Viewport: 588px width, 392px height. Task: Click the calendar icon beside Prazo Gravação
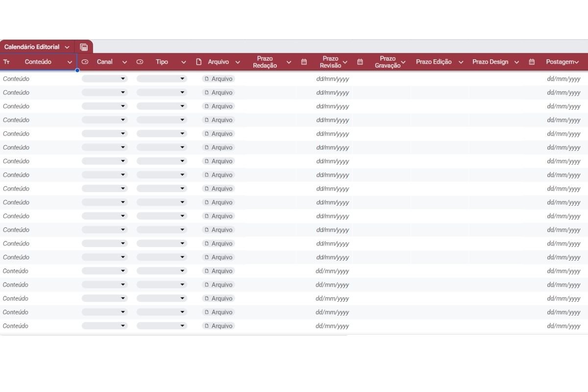click(x=360, y=62)
